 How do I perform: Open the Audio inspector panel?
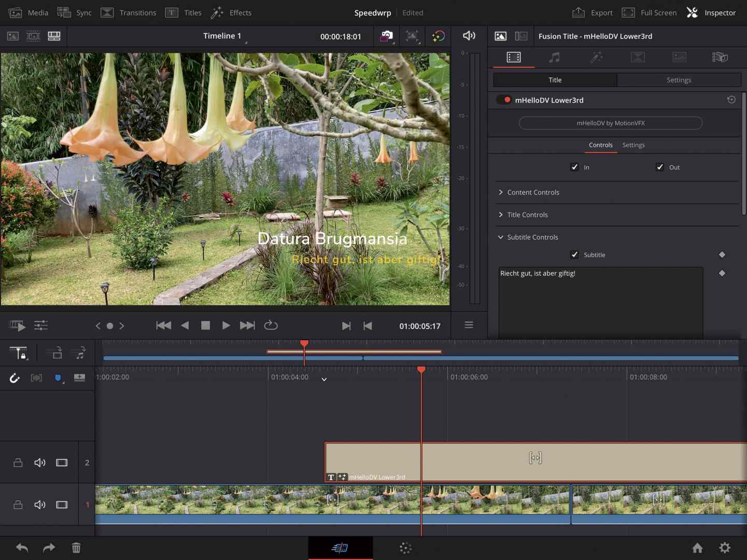555,57
